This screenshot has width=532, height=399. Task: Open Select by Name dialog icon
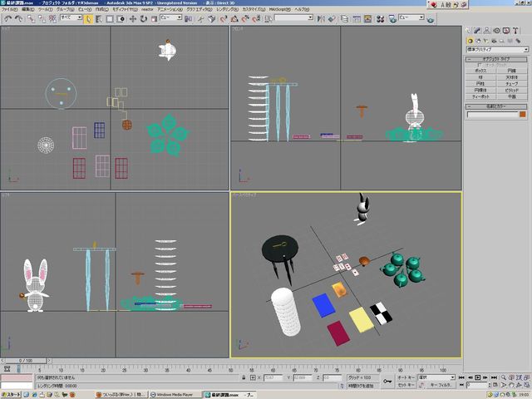point(99,19)
